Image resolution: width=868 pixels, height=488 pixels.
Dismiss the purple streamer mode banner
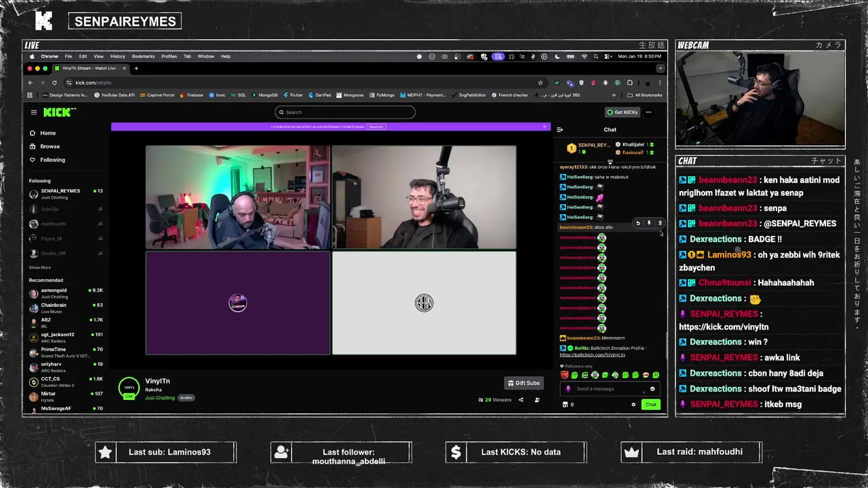tap(545, 127)
